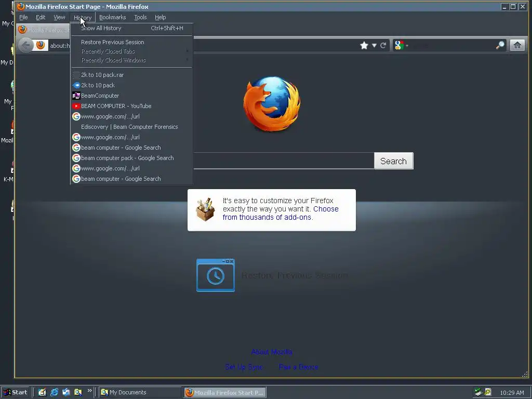Click the YouTube favicon in history list
The image size is (532, 399).
pyautogui.click(x=76, y=106)
